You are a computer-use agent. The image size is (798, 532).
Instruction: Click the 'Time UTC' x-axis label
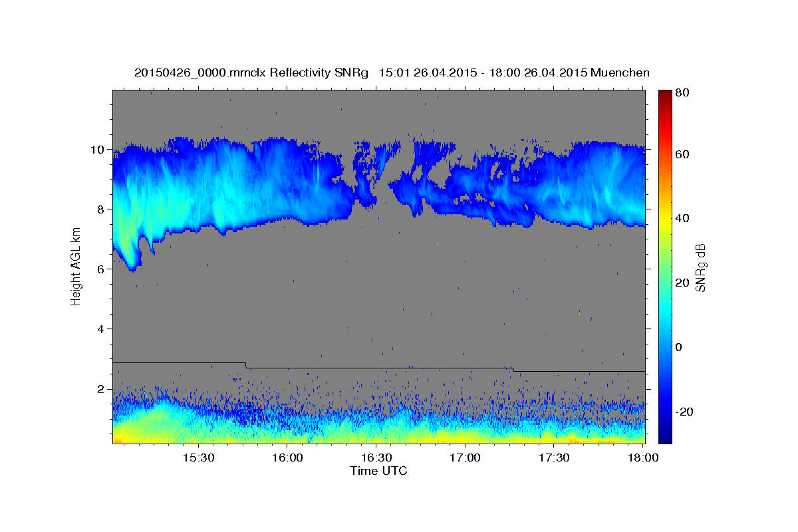click(378, 471)
